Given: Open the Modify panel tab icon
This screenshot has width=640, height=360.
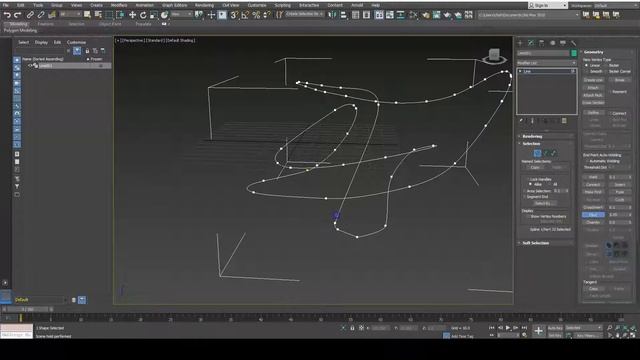Looking at the screenshot, I should coord(531,43).
